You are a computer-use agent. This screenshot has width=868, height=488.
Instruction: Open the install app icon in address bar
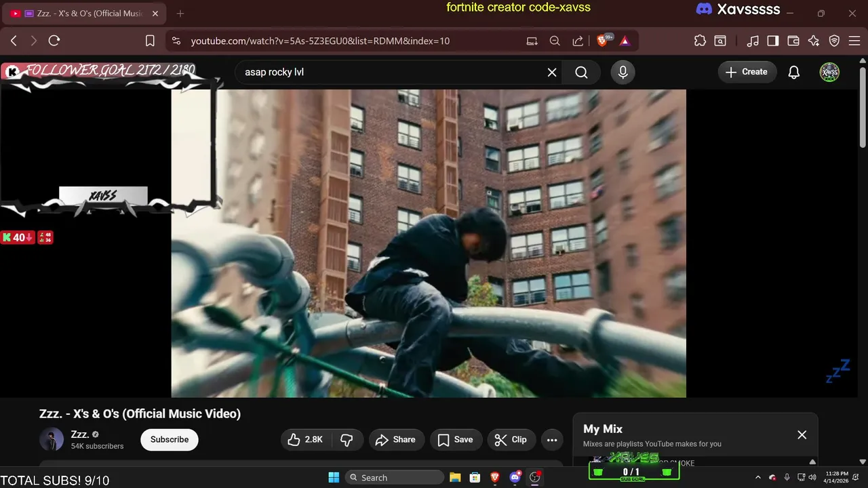click(532, 41)
